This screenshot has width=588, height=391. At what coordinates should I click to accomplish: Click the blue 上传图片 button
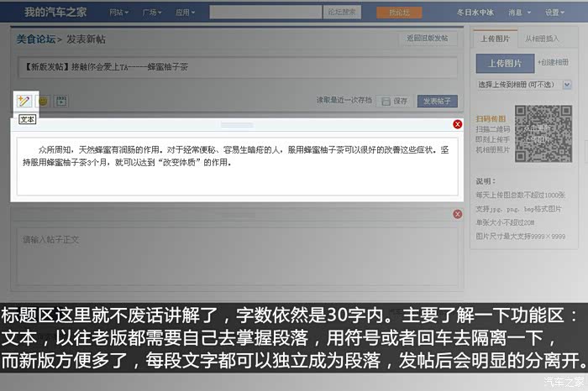(505, 64)
